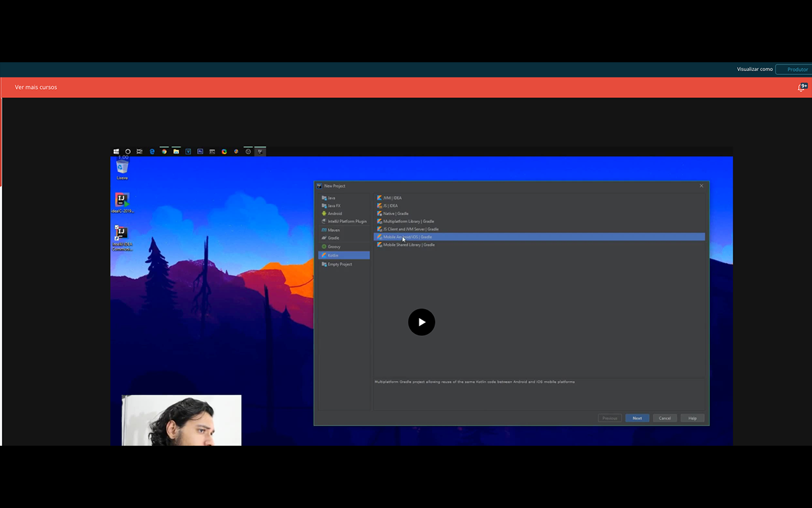This screenshot has width=812, height=508.
Task: Open the Produtor view selector
Action: pyautogui.click(x=794, y=69)
